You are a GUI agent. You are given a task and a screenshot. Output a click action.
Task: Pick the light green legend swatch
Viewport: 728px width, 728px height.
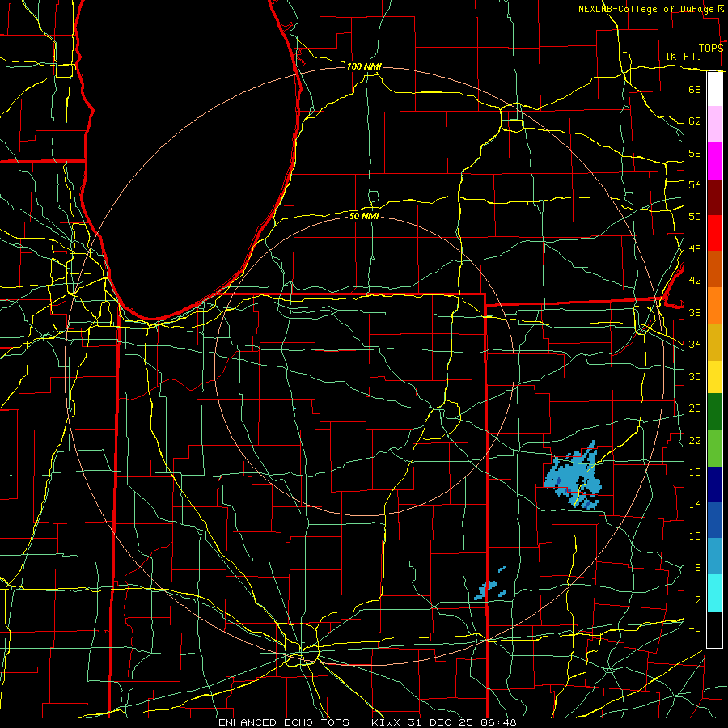point(714,448)
